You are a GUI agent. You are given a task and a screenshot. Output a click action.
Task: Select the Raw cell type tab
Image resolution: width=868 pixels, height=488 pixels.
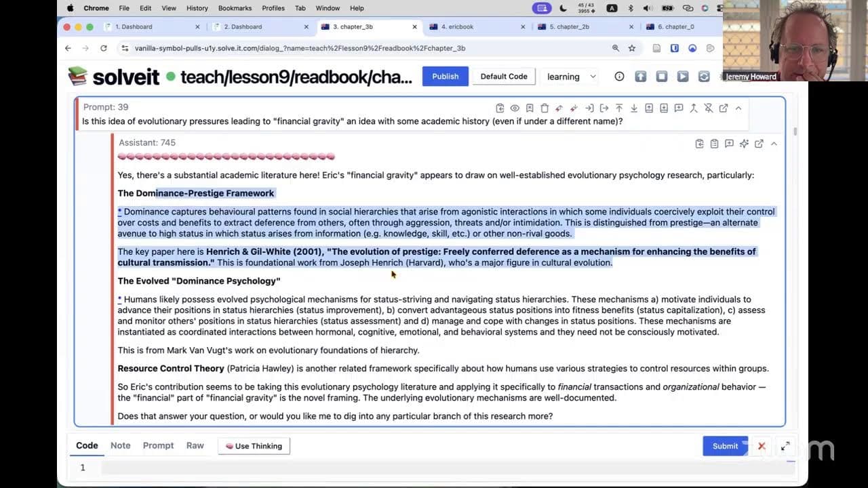[x=195, y=445]
